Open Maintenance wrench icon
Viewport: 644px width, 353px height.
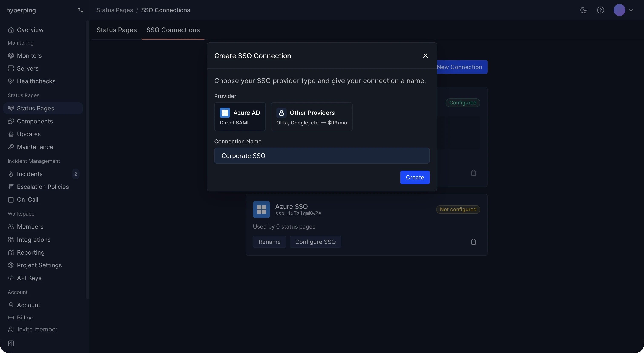pos(11,147)
